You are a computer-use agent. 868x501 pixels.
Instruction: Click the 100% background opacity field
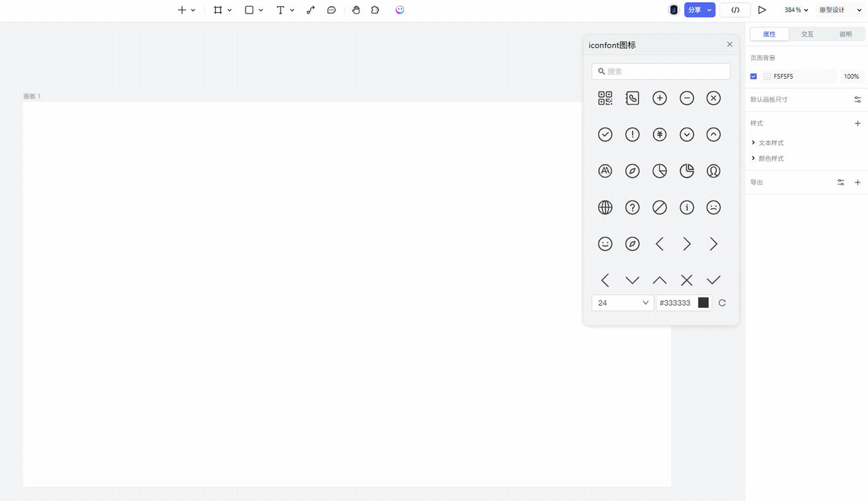click(852, 77)
